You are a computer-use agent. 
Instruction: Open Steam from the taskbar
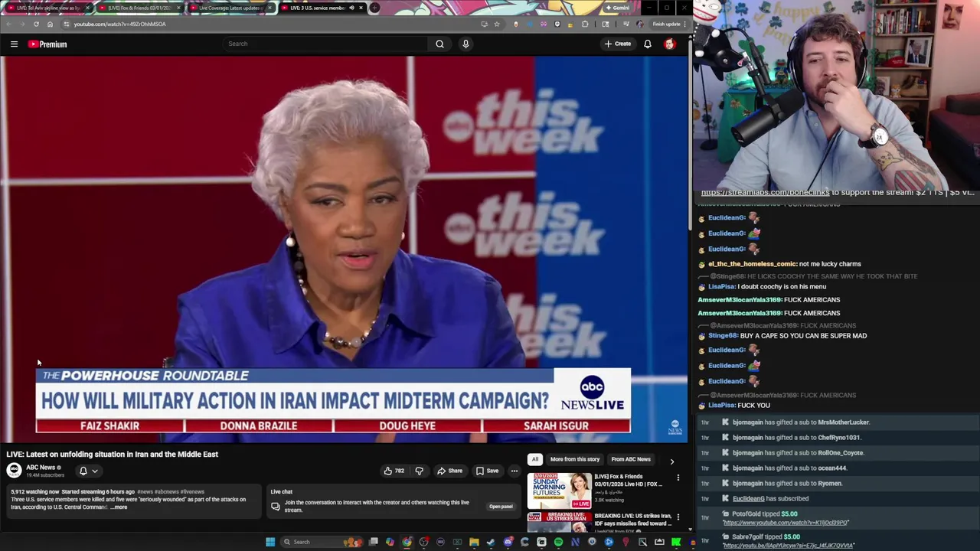coord(491,542)
